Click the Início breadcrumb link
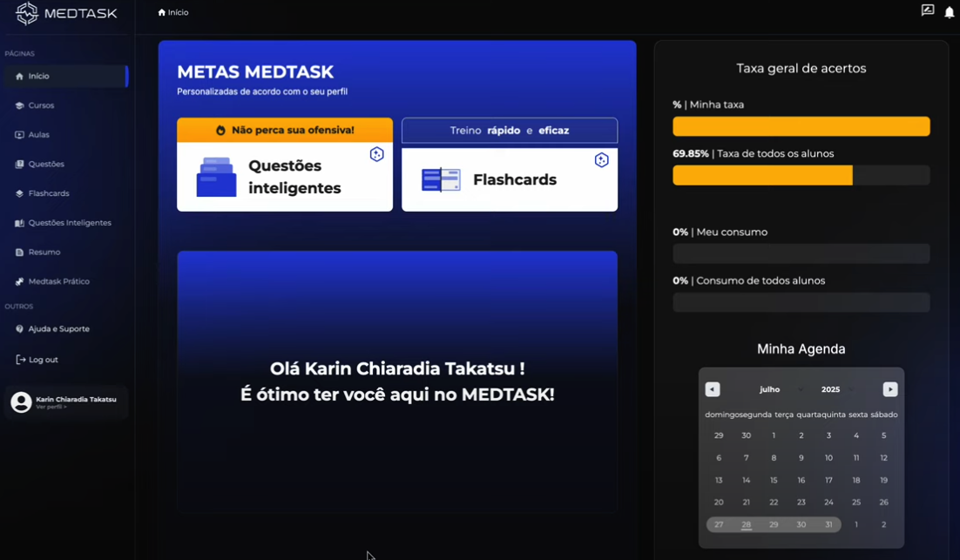Screen dimensions: 960x560 coord(173,12)
